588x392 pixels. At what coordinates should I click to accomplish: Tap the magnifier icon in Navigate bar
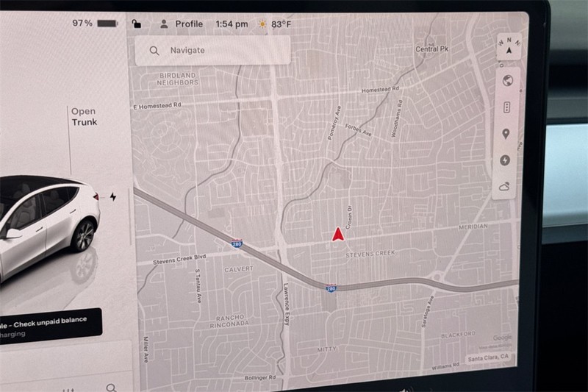click(x=154, y=51)
